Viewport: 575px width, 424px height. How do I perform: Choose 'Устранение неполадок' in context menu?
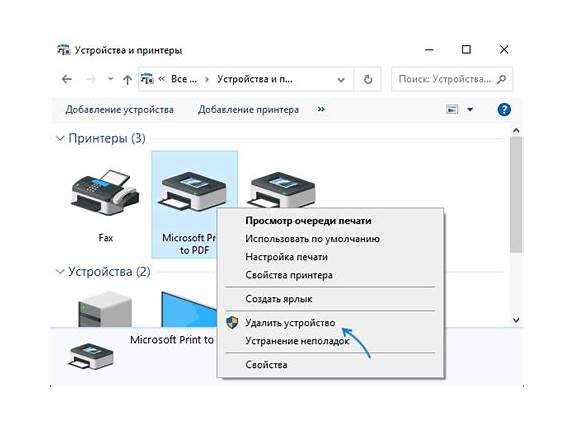pos(297,341)
